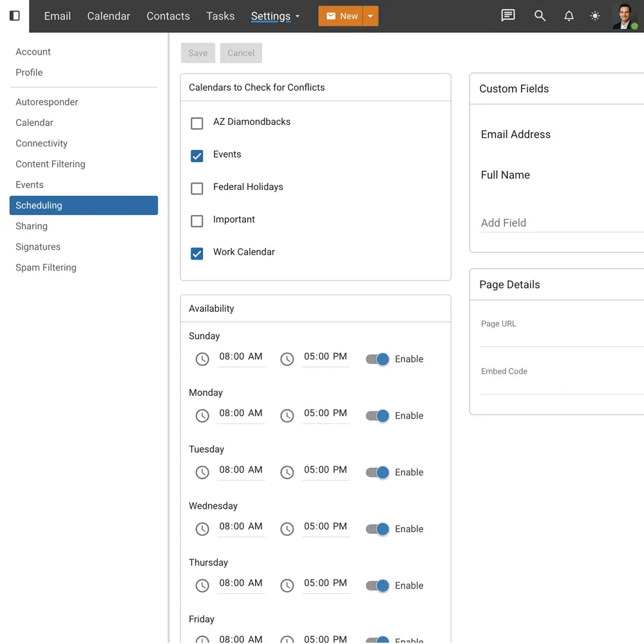
Task: Click the New email envelope button
Action: [x=341, y=16]
